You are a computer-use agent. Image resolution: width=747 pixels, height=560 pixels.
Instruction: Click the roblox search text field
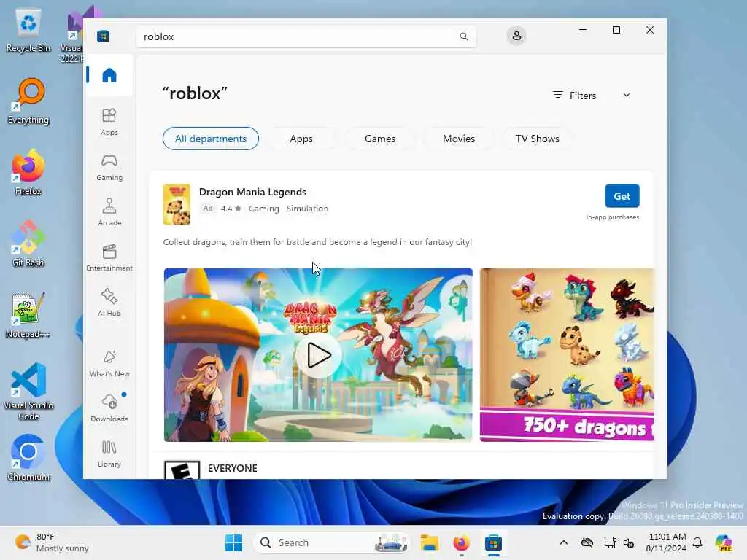coord(306,36)
